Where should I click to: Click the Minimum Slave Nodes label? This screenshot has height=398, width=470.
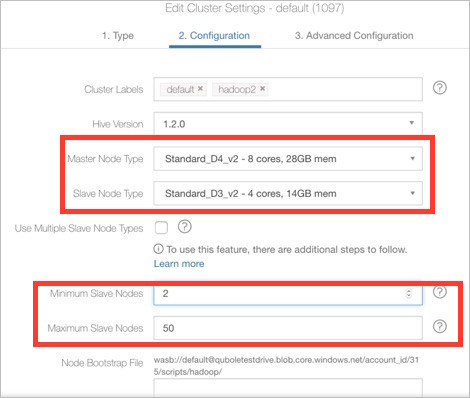pos(97,293)
